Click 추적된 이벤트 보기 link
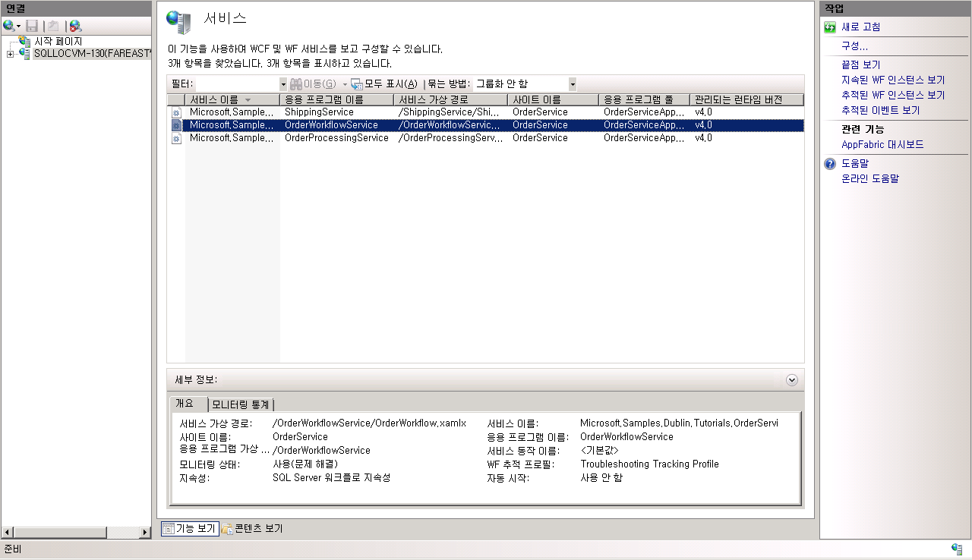Image resolution: width=972 pixels, height=560 pixels. click(880, 111)
